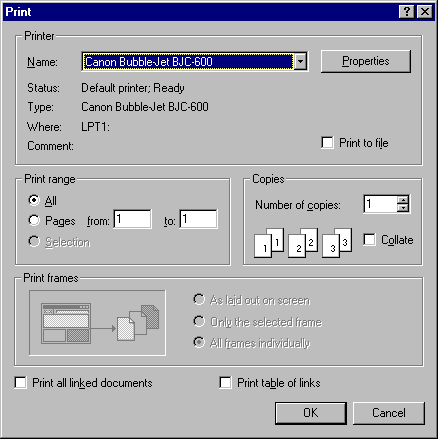Increase number of copies with the up arrow
This screenshot has height=439, width=438.
pos(403,200)
